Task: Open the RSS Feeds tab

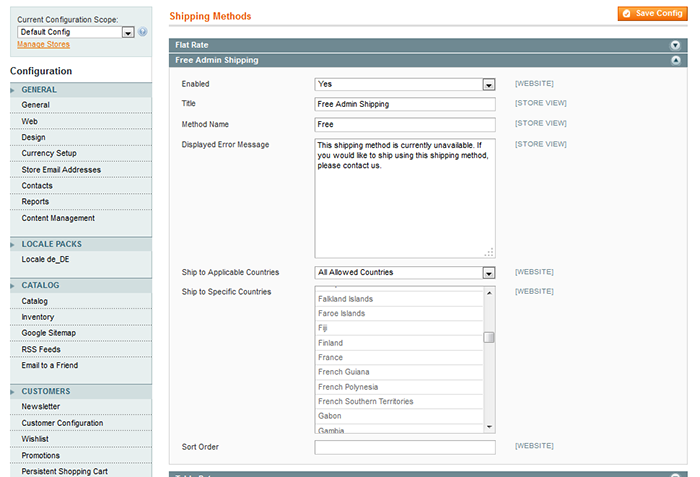Action: 81,349
